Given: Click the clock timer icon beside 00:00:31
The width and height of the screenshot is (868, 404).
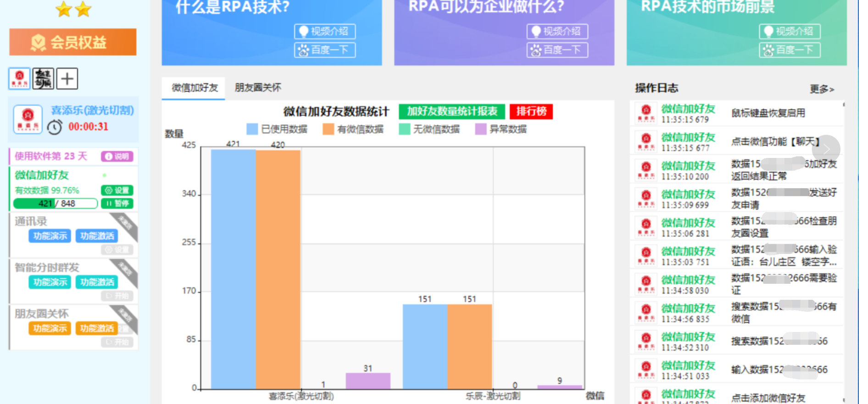Looking at the screenshot, I should tap(55, 127).
